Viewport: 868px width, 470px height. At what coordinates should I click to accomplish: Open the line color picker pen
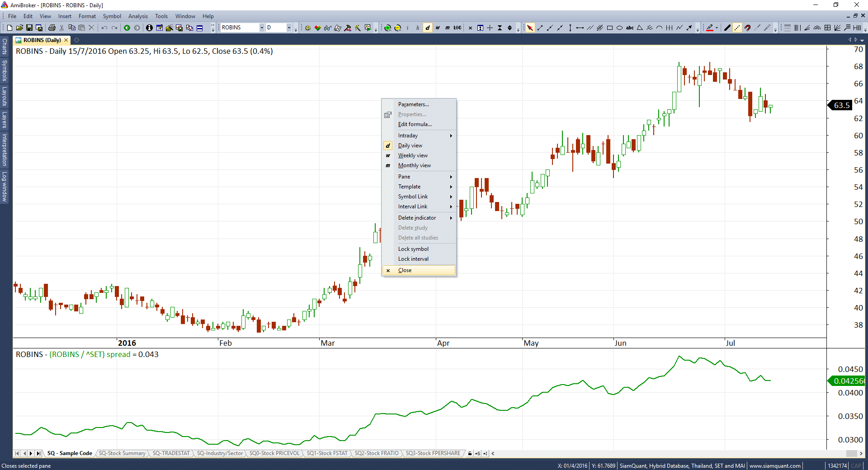click(x=710, y=28)
